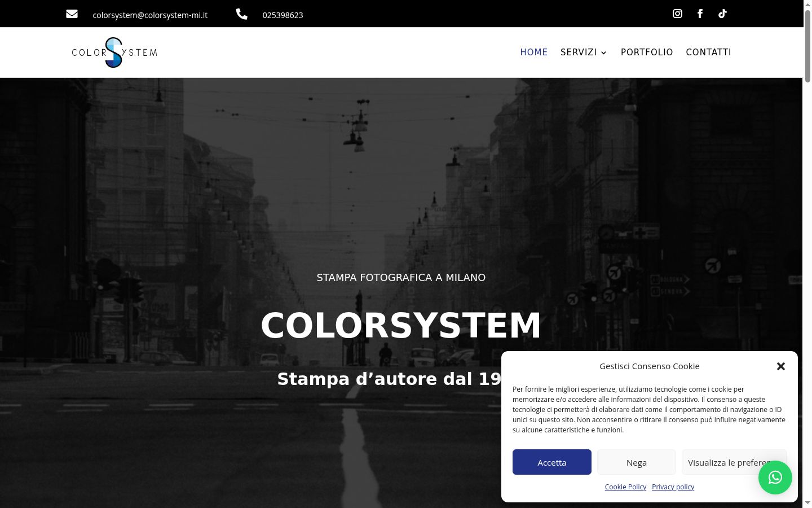Click the phone handset icon
Viewport: 812px width, 508px height.
[241, 14]
